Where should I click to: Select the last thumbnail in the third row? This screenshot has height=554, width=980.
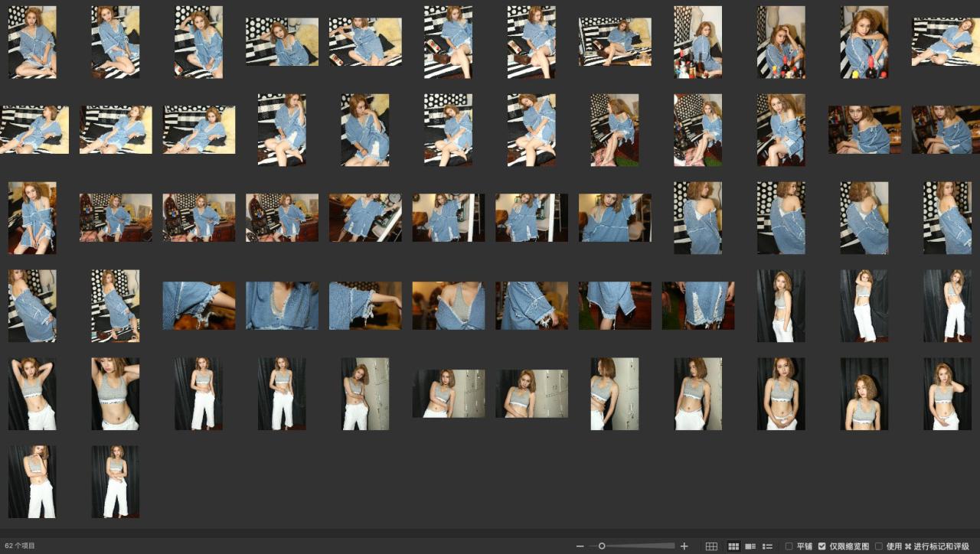(x=947, y=218)
